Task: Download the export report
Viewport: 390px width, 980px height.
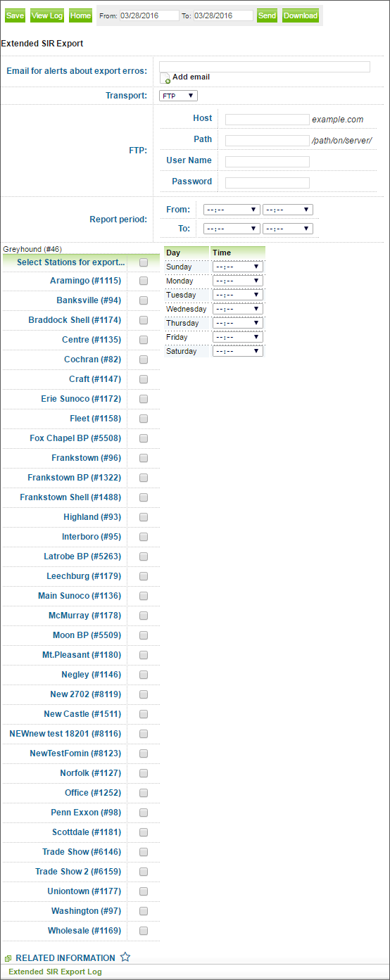Action: 301,15
